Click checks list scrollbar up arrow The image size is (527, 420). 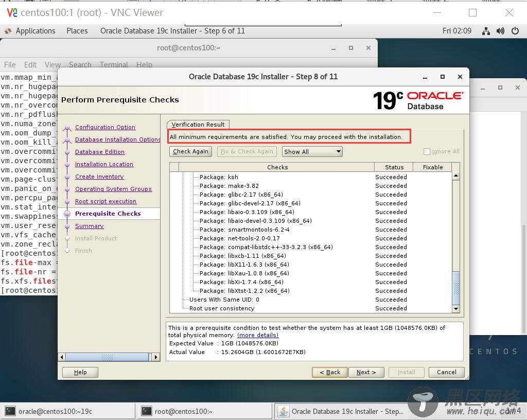point(456,176)
